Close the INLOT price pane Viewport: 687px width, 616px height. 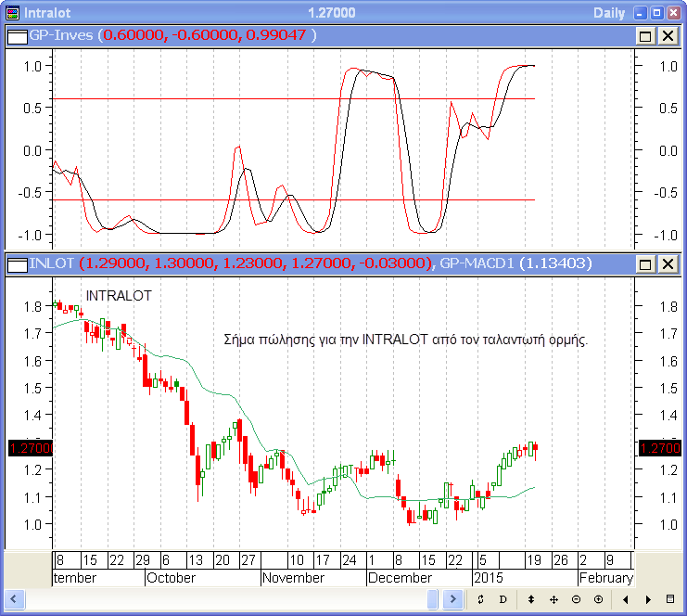[x=668, y=264]
